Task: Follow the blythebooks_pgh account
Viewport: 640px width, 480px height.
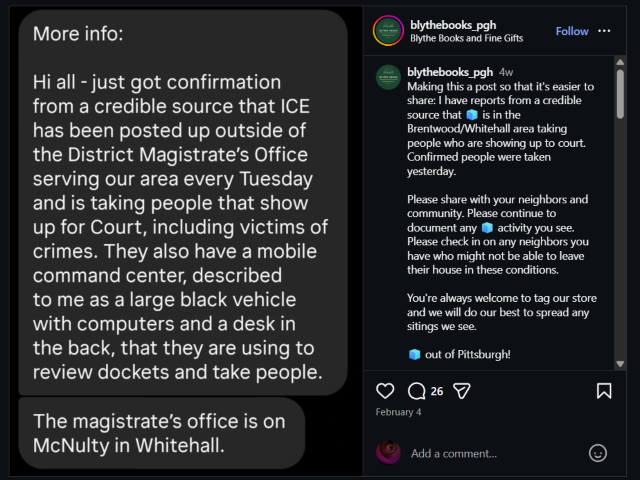Action: pos(572,31)
